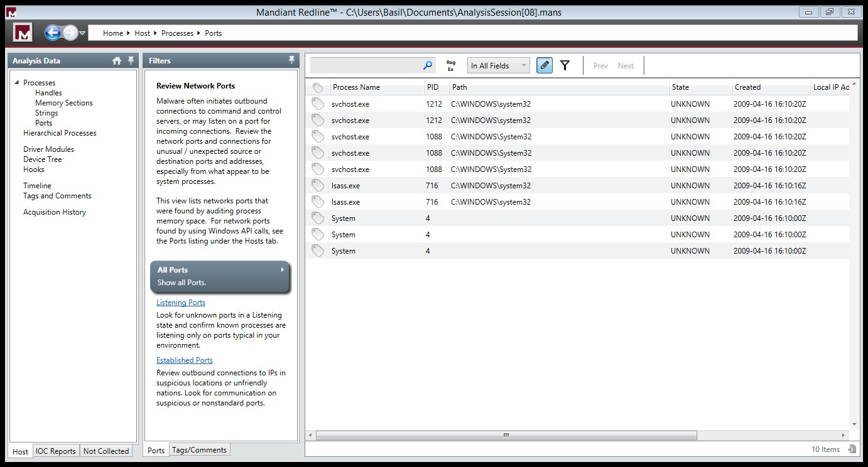This screenshot has width=868, height=467.
Task: Open the Listening Ports link
Action: [181, 303]
